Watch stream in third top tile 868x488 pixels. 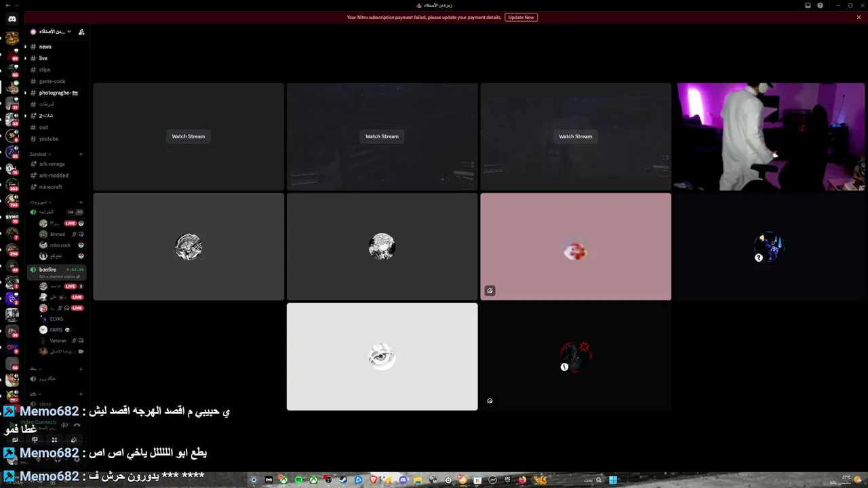[575, 136]
